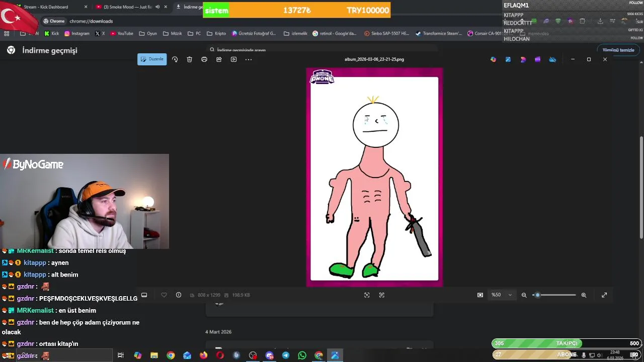
Task: Open YouTube bookmark
Action: [121, 34]
